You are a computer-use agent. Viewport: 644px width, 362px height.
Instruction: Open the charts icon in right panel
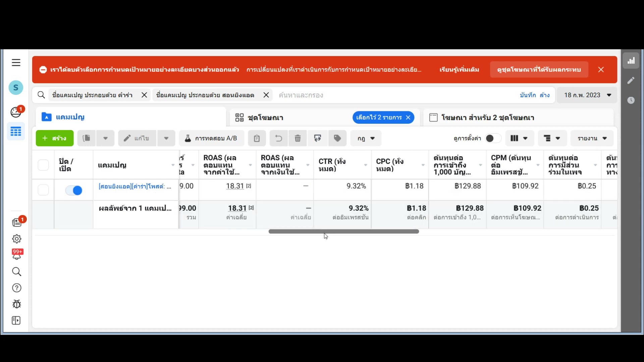pyautogui.click(x=631, y=61)
